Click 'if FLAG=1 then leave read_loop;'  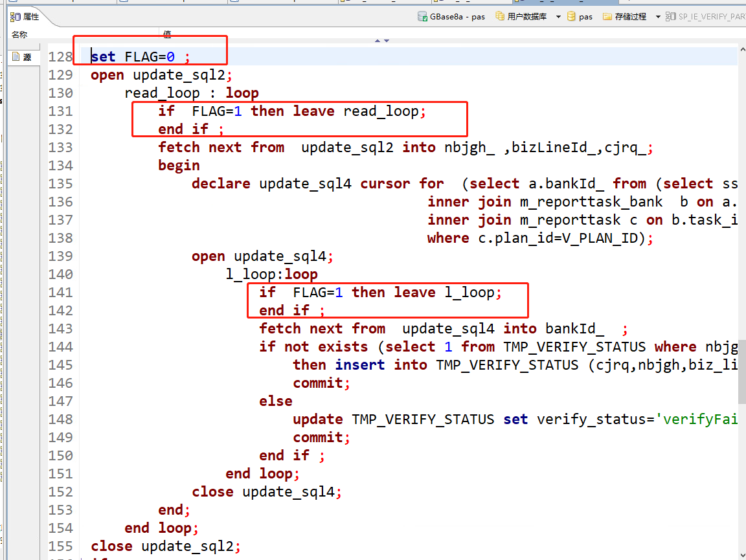tap(292, 111)
